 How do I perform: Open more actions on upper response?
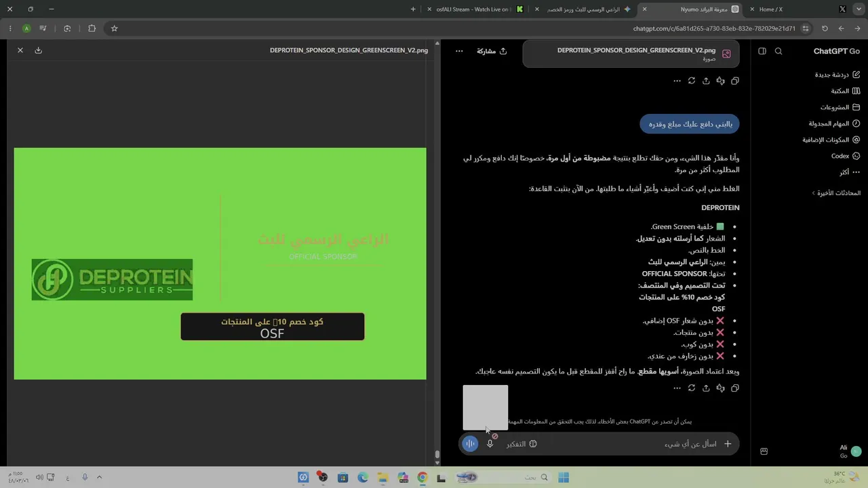click(x=677, y=81)
